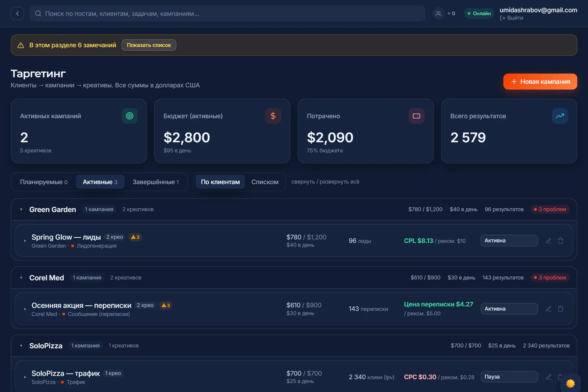The image size is (588, 392).
Task: Click the Выйти logout link
Action: tap(512, 18)
